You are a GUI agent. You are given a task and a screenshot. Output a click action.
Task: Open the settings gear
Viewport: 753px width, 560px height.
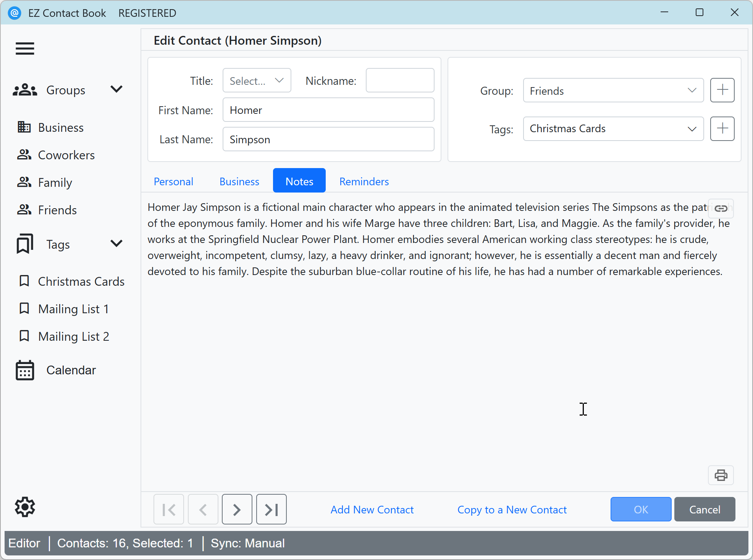pos(24,507)
